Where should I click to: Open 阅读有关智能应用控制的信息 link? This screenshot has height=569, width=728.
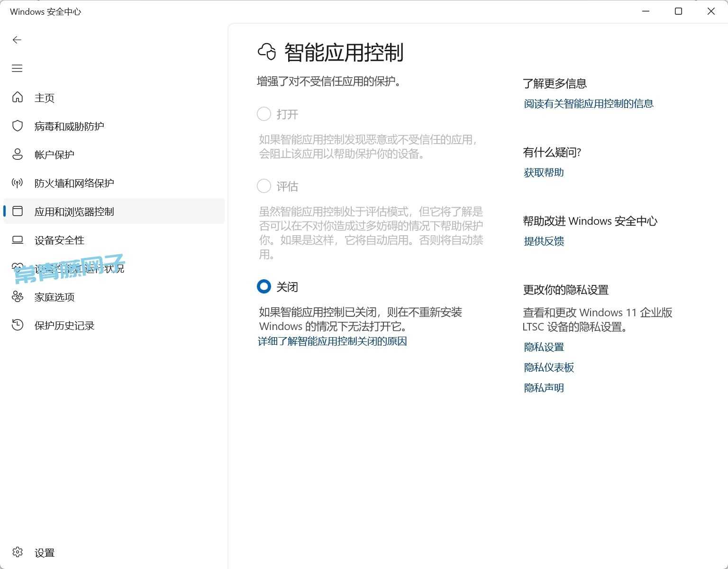tap(589, 104)
